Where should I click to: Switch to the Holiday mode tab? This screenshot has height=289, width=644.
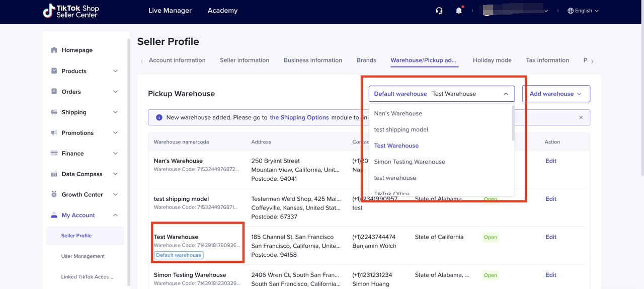492,60
